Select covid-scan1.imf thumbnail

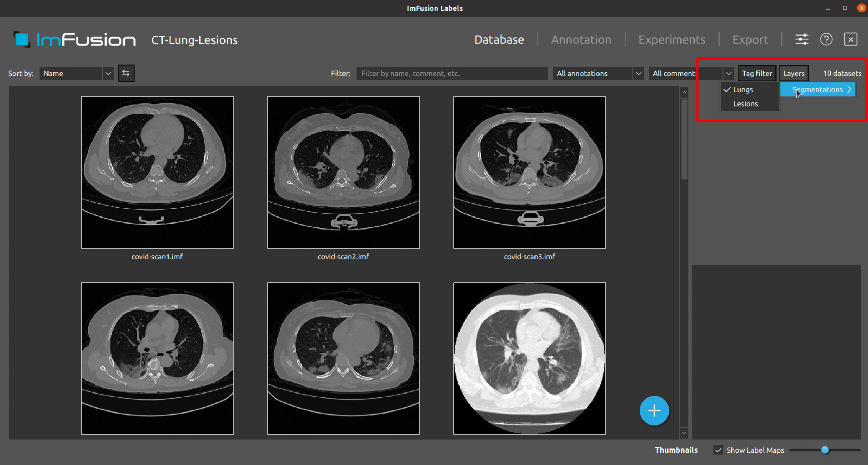coord(157,172)
